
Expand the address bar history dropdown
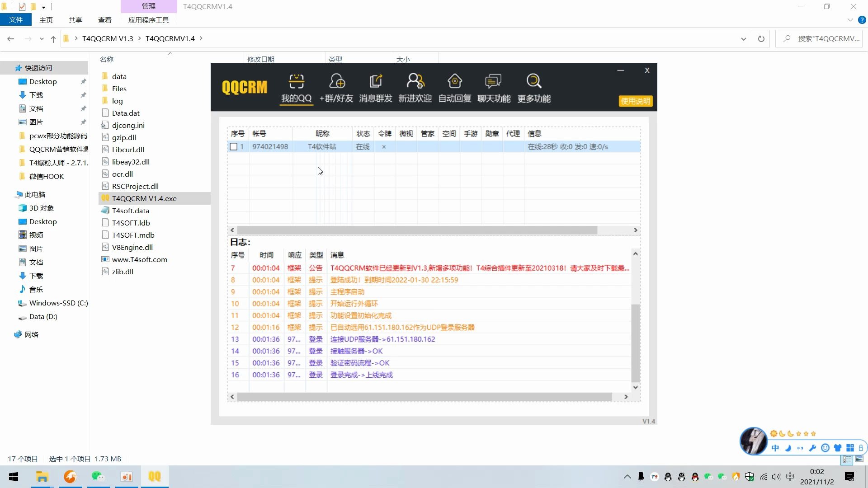[743, 39]
